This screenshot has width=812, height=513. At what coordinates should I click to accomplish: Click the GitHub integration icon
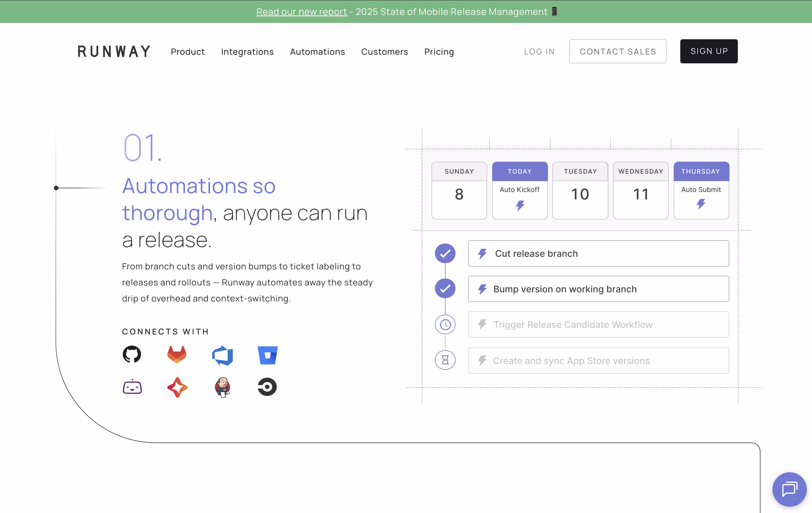(x=132, y=355)
